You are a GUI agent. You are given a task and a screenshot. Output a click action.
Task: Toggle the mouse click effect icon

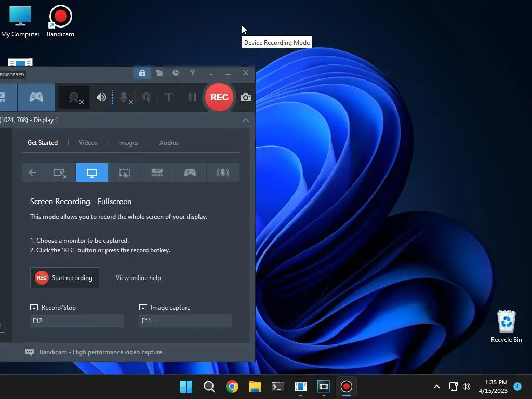tap(147, 98)
